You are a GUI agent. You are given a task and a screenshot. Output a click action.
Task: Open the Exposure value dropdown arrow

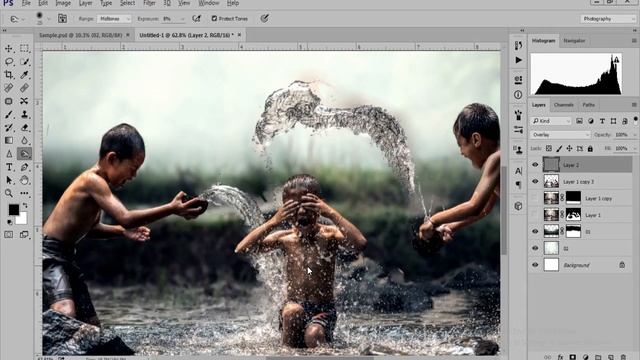pos(182,19)
